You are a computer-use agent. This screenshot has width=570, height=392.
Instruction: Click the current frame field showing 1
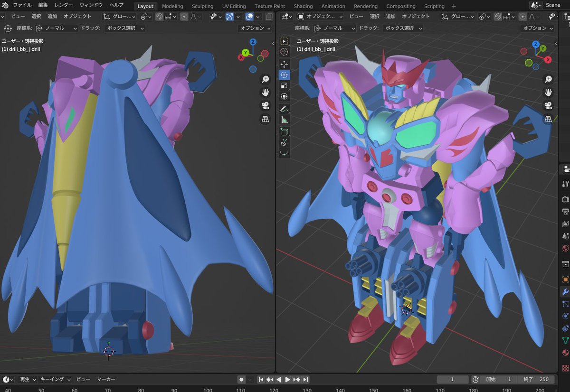[x=453, y=380]
